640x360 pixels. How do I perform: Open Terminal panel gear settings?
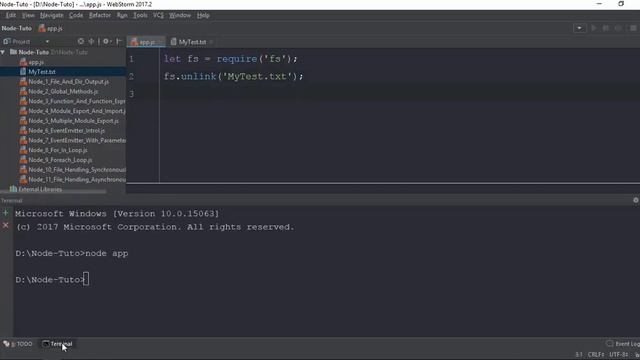pyautogui.click(x=636, y=200)
